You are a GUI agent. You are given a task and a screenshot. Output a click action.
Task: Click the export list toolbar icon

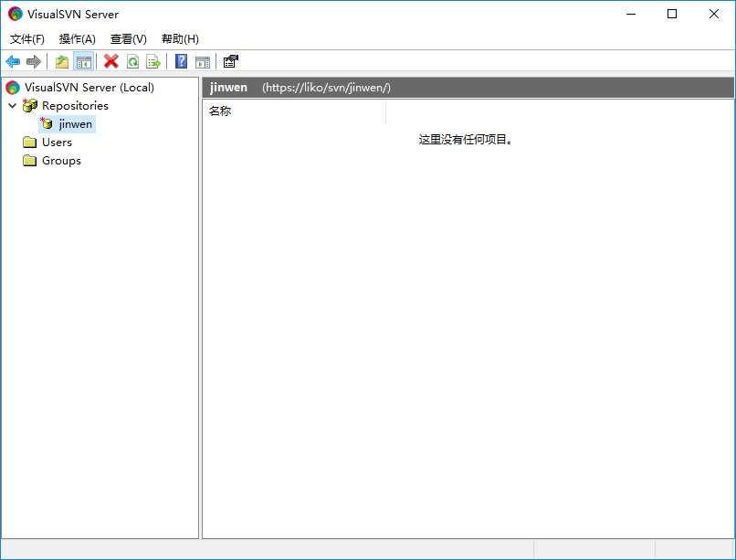(153, 61)
